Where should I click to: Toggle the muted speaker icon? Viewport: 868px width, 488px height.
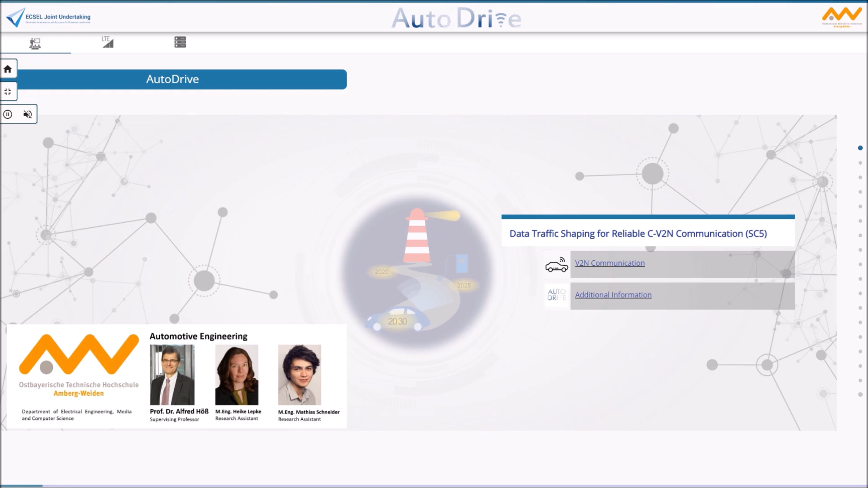pos(27,114)
